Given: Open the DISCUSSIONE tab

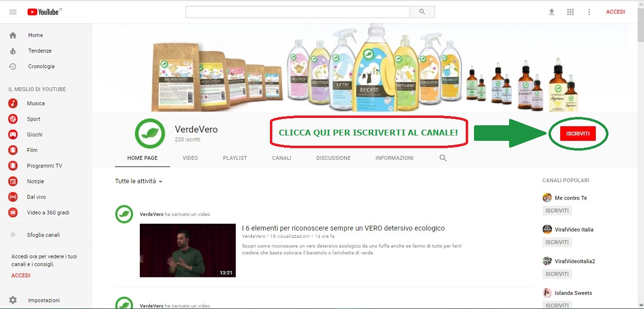Looking at the screenshot, I should click(333, 158).
